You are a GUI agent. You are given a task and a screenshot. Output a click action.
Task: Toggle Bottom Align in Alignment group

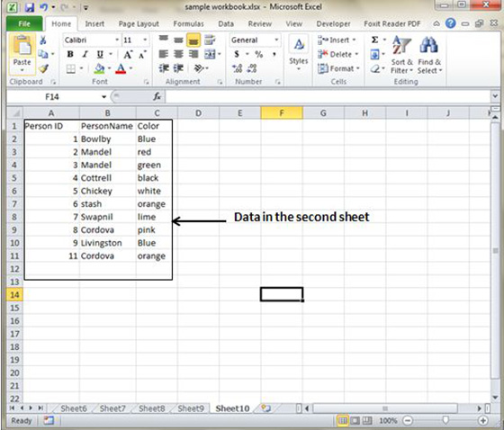[x=193, y=40]
